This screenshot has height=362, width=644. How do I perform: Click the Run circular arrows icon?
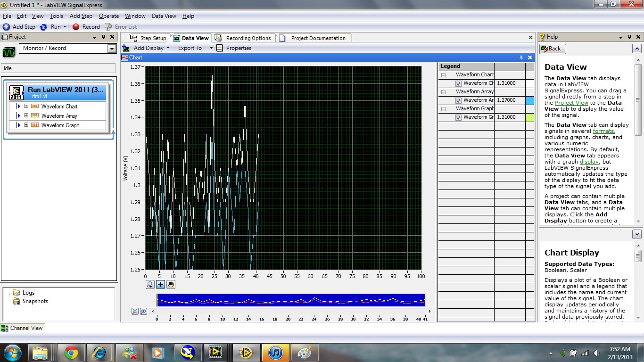tap(43, 27)
